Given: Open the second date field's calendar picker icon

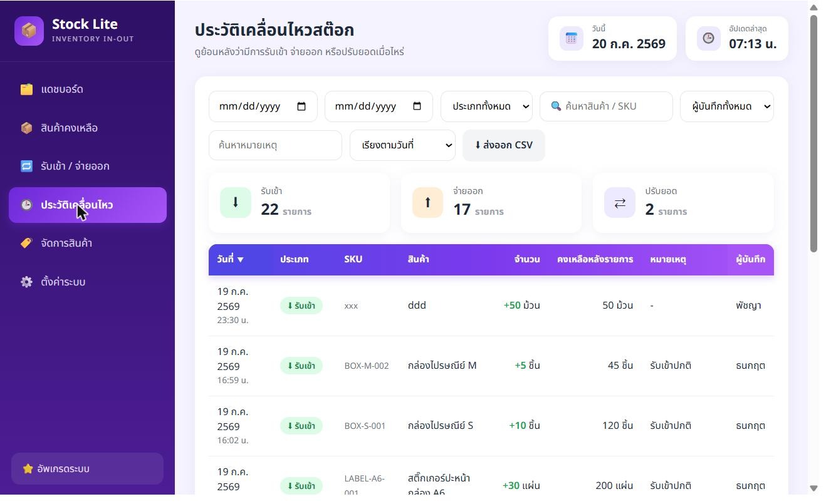Looking at the screenshot, I should pos(417,106).
